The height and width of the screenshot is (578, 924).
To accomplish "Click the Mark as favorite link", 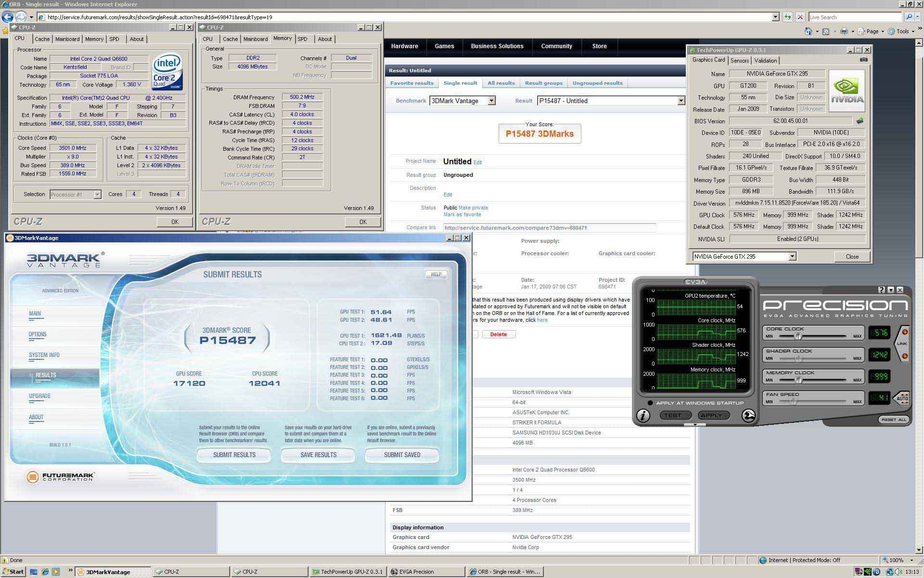I will [x=462, y=215].
